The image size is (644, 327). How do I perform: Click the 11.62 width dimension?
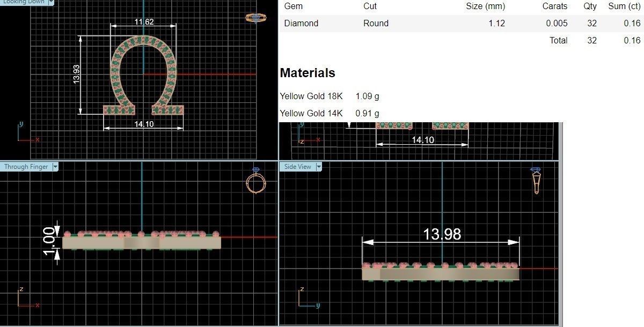(144, 22)
